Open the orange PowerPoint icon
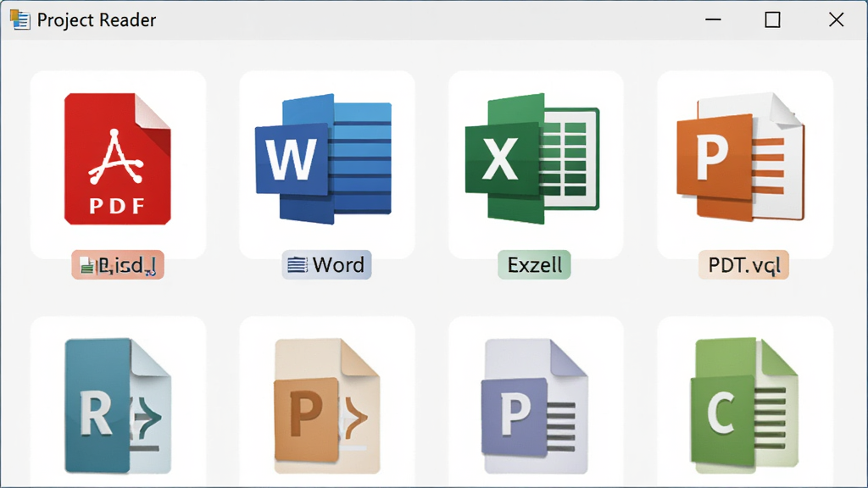This screenshot has width=868, height=488. 741,158
